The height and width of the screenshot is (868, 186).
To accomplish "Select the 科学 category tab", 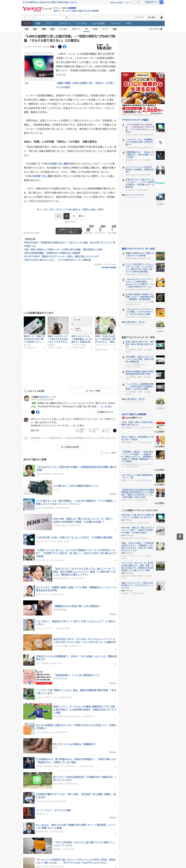I will [95, 29].
